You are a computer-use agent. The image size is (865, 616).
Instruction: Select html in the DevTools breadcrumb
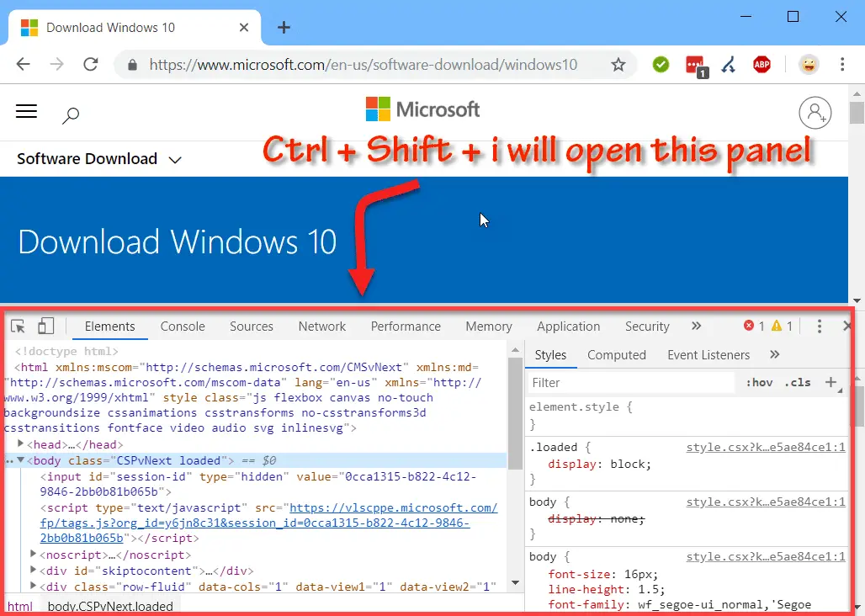pyautogui.click(x=20, y=606)
